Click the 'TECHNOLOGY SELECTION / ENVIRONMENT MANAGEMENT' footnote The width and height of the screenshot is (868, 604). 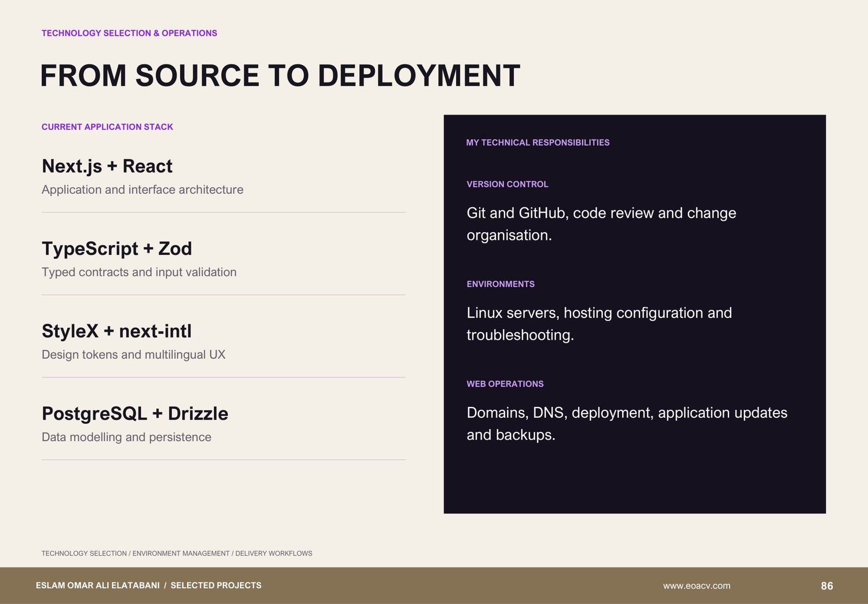pyautogui.click(x=177, y=554)
